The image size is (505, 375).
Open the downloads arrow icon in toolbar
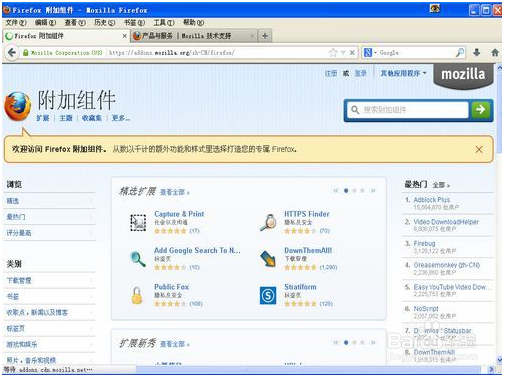pyautogui.click(x=477, y=52)
